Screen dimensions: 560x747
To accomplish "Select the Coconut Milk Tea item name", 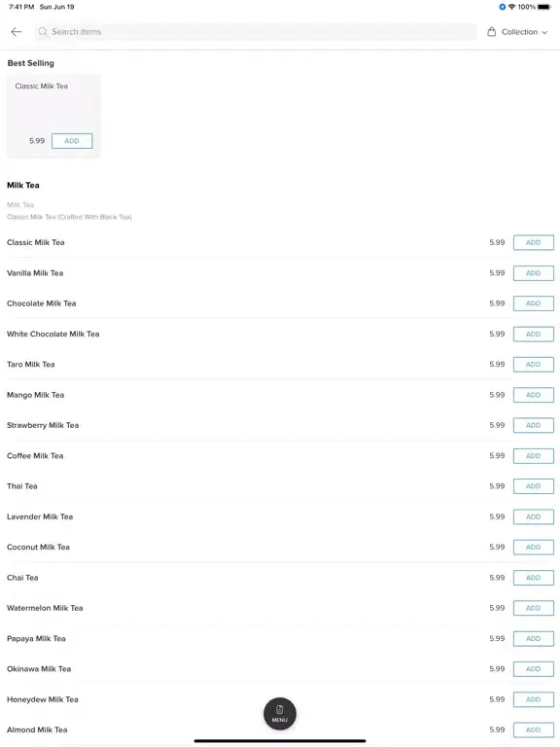I will click(x=38, y=548).
